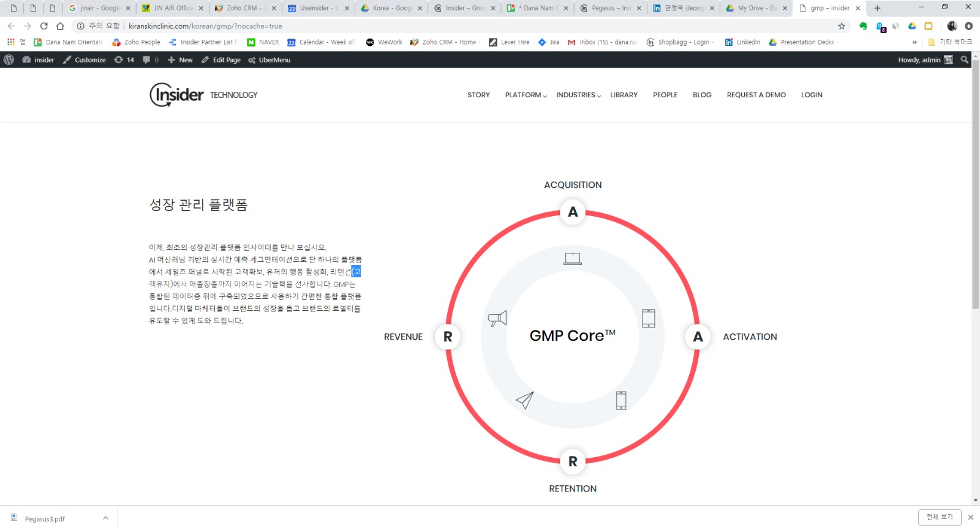Open the LIBRARY menu item
The height and width of the screenshot is (530, 980).
pos(624,95)
